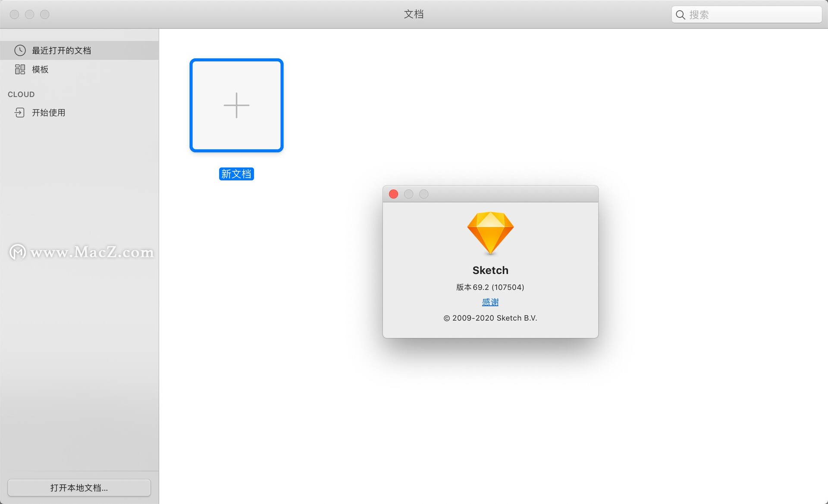Click into the 搜索 search field

tap(746, 15)
